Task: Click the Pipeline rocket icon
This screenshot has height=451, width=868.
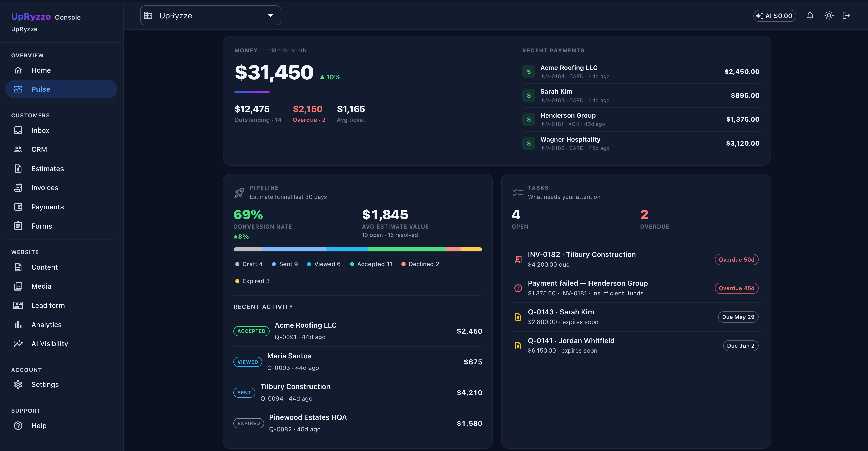Action: 239,193
